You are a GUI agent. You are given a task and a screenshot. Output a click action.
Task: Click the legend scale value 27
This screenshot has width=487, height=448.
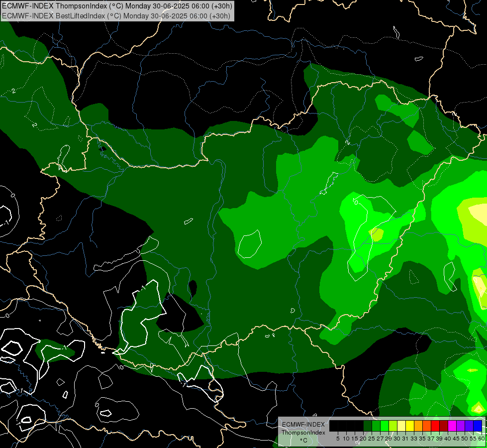tap(380, 439)
